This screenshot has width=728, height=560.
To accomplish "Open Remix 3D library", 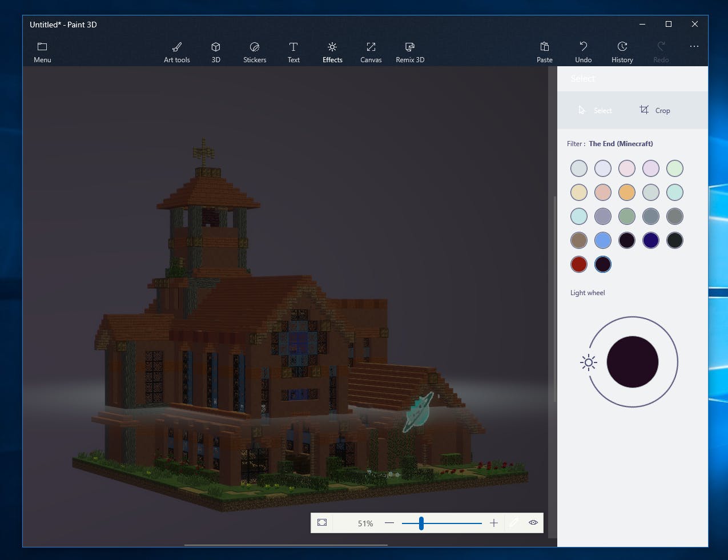I will (x=410, y=52).
